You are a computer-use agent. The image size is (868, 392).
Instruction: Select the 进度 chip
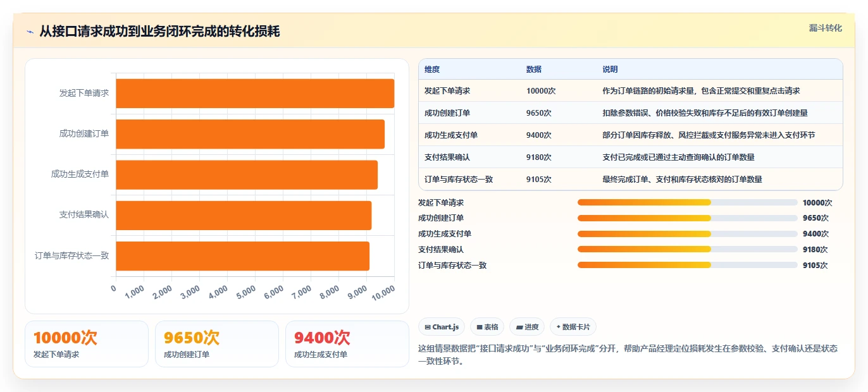coord(527,327)
